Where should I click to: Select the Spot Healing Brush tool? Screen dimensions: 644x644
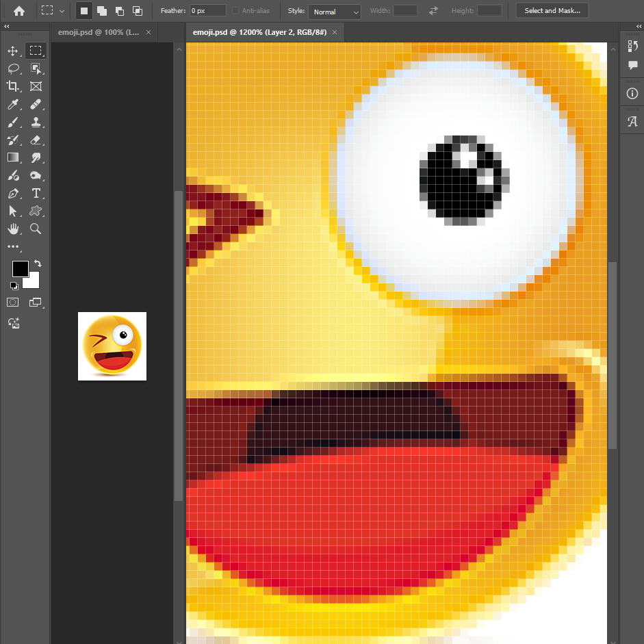(x=36, y=104)
